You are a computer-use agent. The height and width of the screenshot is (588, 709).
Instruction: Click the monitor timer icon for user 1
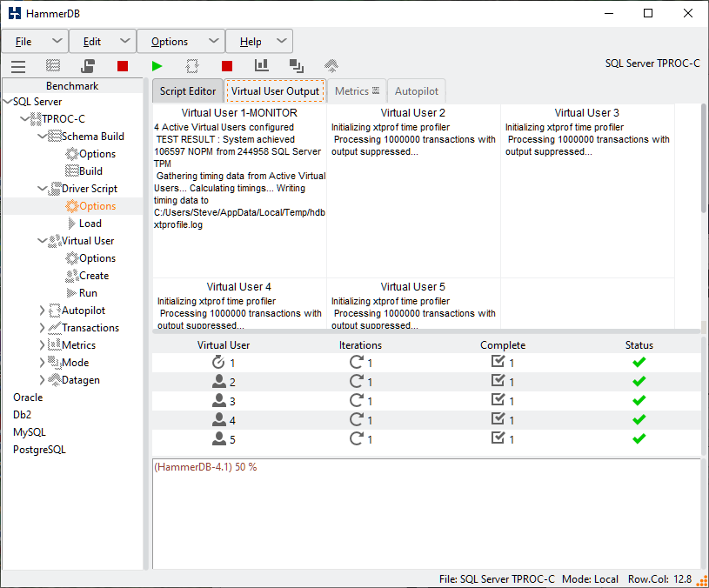[218, 363]
